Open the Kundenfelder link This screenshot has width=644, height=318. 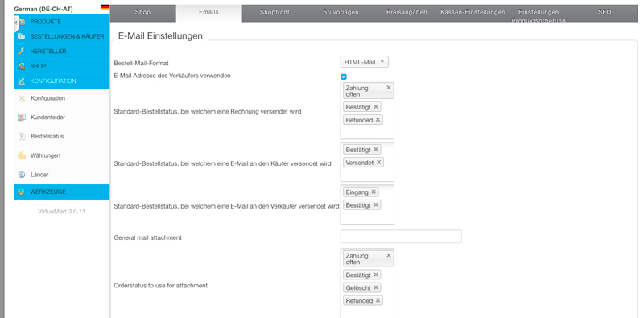(x=47, y=118)
